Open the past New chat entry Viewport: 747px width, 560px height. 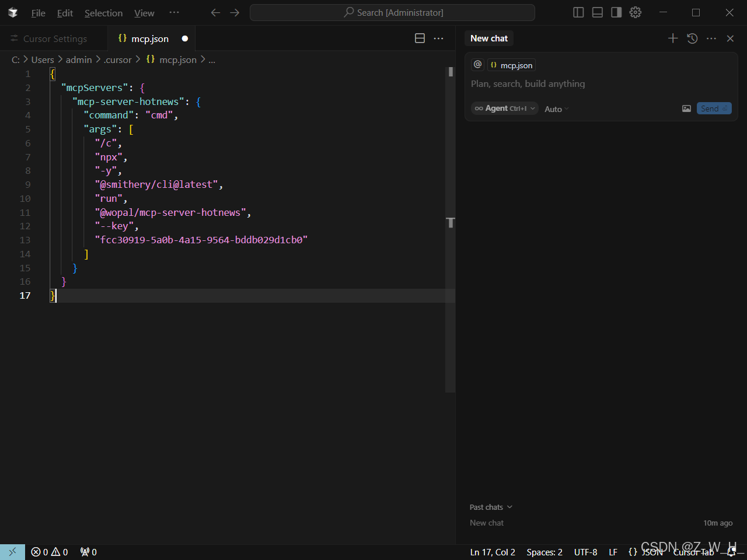[x=601, y=523]
